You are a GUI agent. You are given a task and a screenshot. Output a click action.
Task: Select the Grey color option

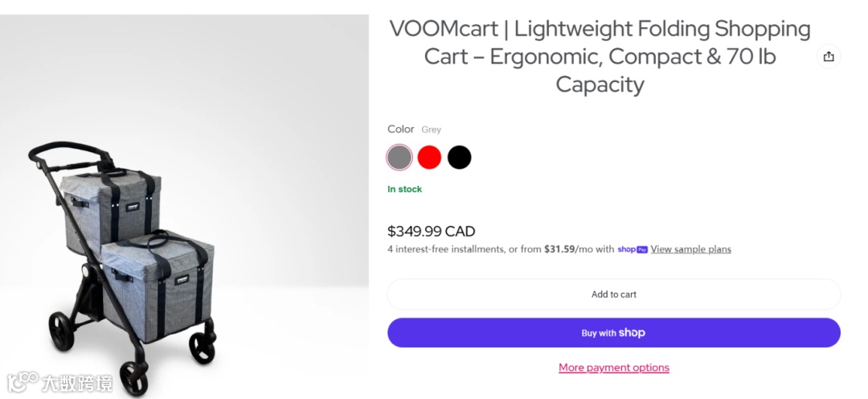tap(399, 157)
